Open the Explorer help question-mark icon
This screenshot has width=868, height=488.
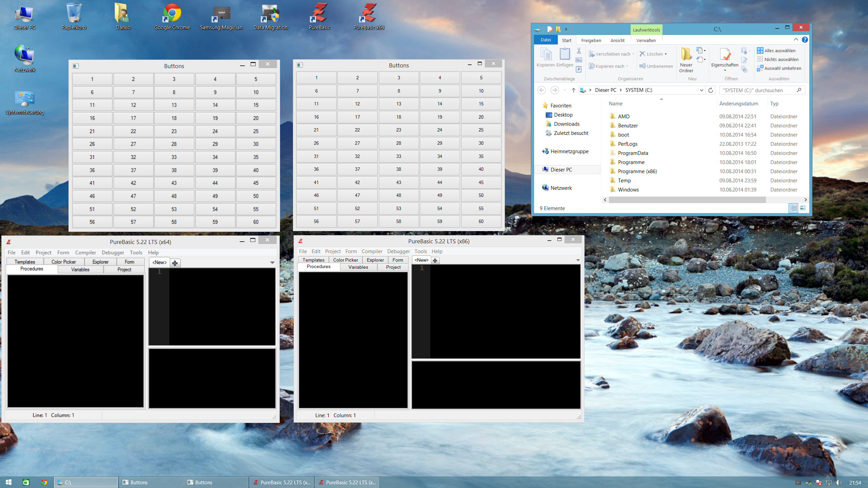805,40
